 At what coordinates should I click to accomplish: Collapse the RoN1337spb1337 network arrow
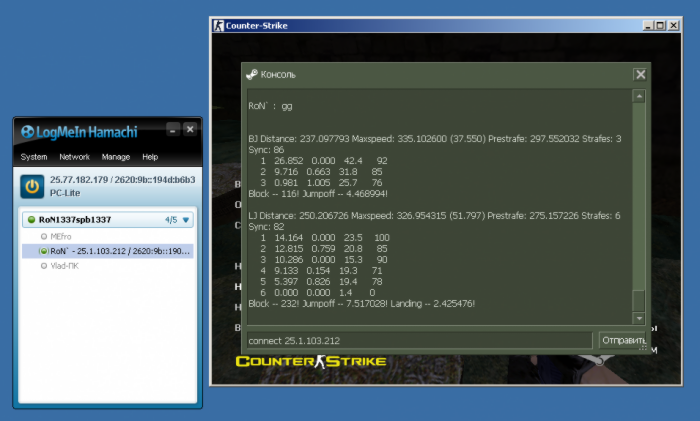tap(186, 220)
